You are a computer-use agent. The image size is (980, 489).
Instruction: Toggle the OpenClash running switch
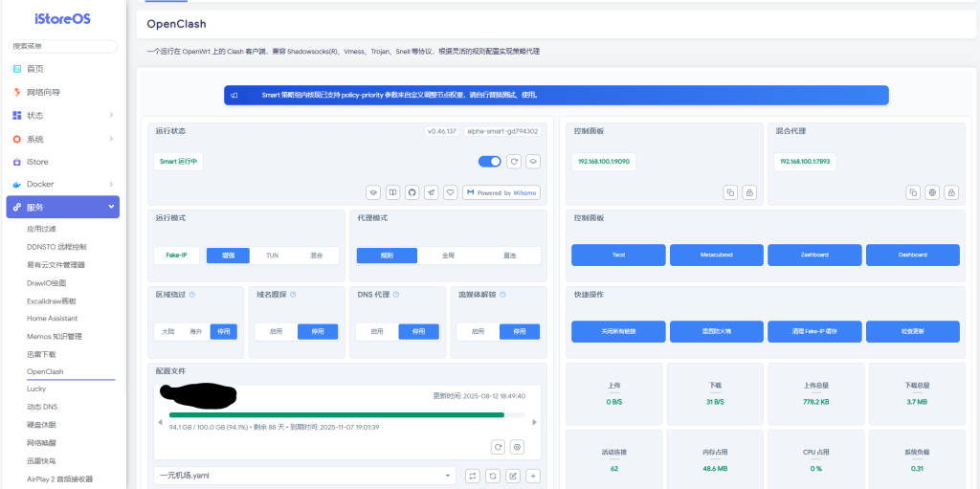489,162
